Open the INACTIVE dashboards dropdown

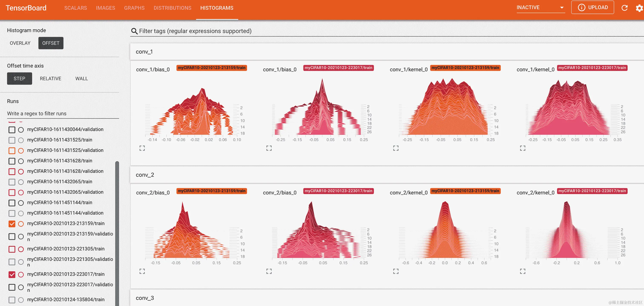tap(540, 7)
